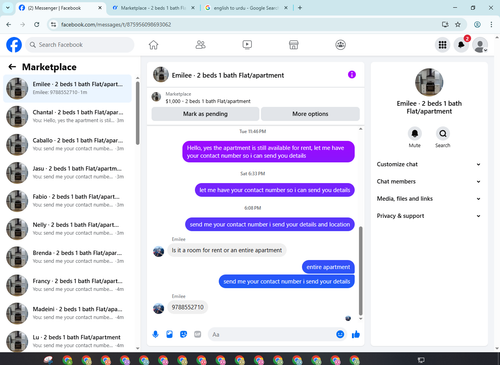Expand the Privacy & support section

pos(429,216)
